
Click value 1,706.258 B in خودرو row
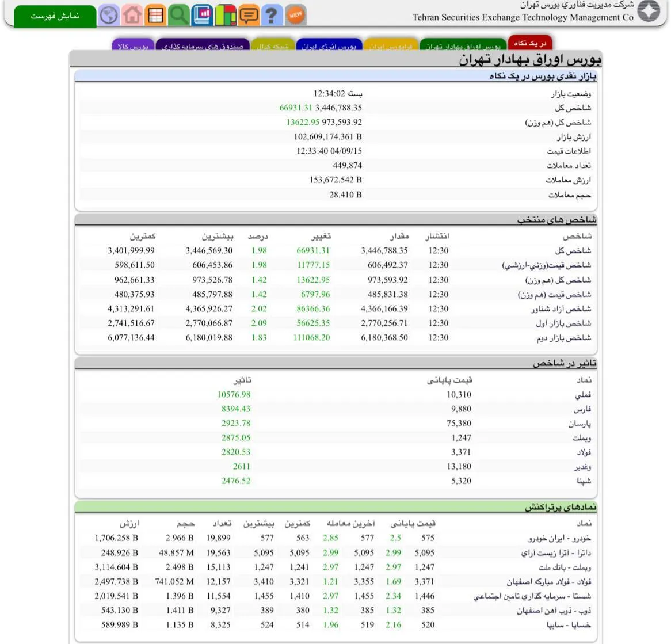click(x=116, y=538)
